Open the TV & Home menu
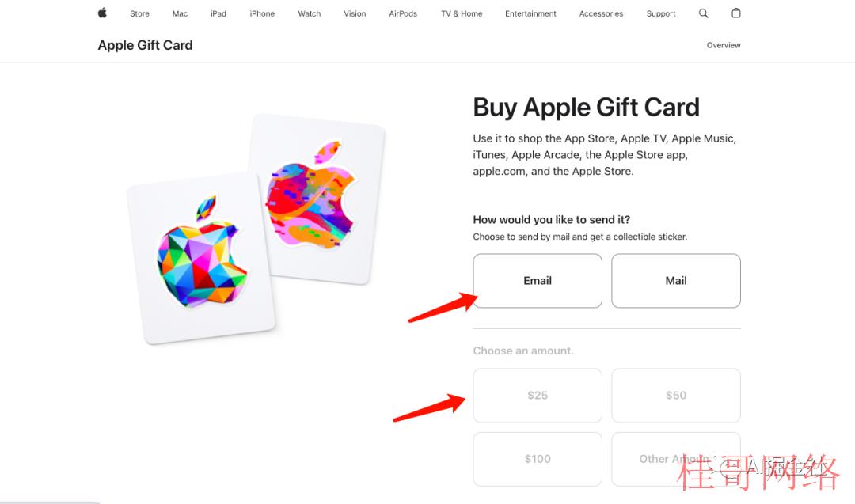This screenshot has height=504, width=855. click(462, 13)
